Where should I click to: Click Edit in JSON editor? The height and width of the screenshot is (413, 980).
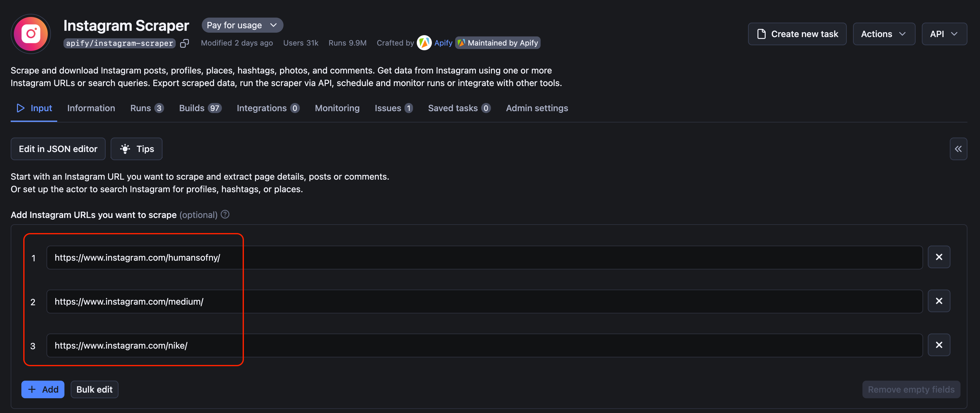coord(58,149)
